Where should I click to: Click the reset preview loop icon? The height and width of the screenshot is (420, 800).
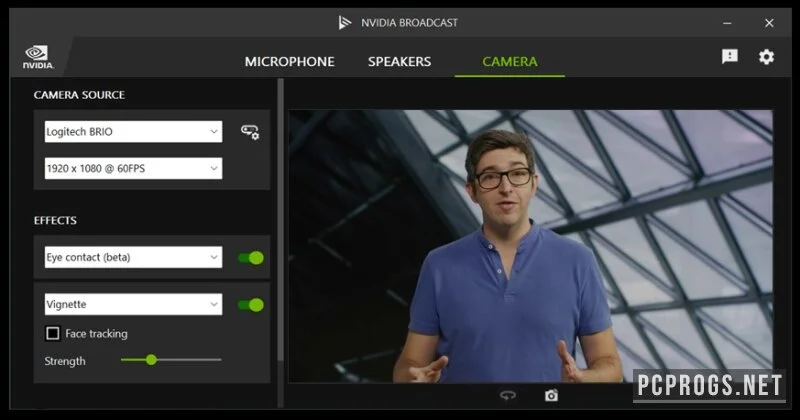point(508,396)
